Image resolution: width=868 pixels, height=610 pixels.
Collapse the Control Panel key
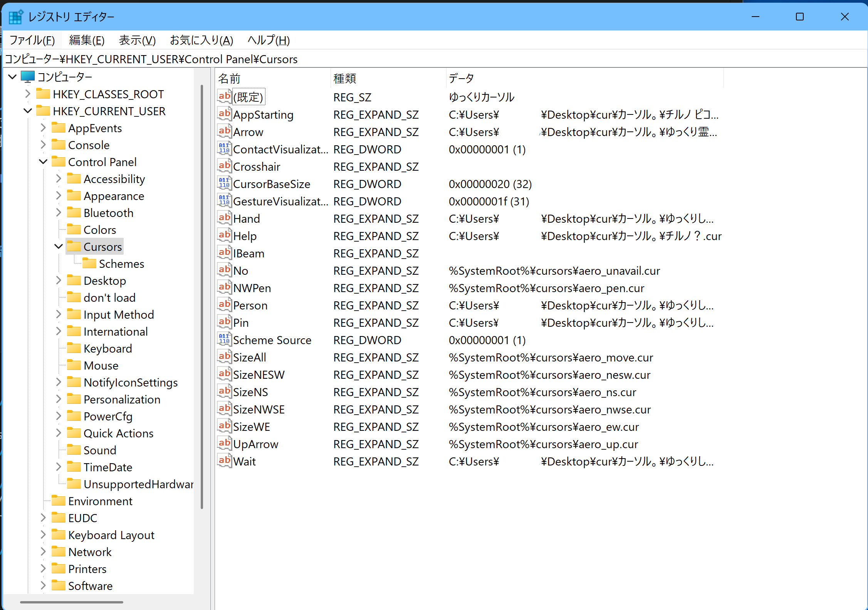pos(43,161)
